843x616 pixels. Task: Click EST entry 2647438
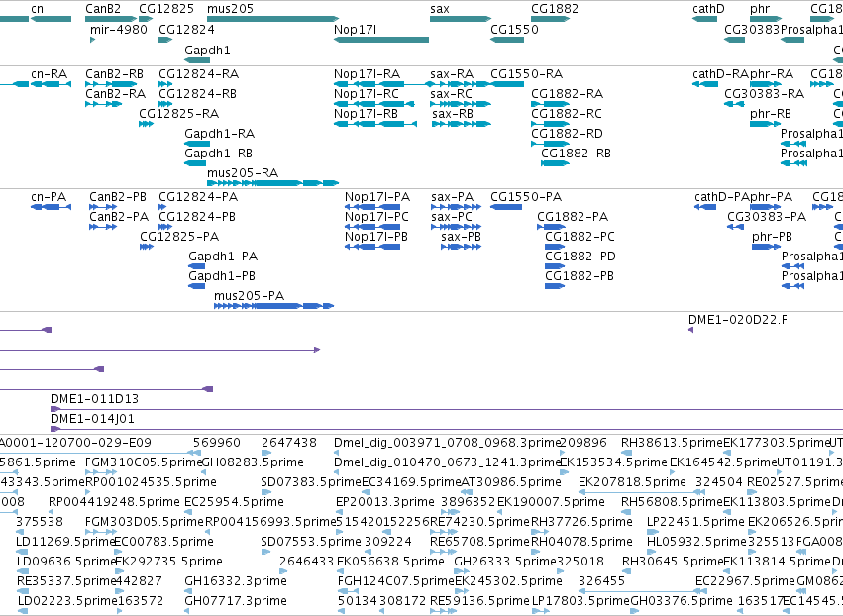(x=288, y=443)
